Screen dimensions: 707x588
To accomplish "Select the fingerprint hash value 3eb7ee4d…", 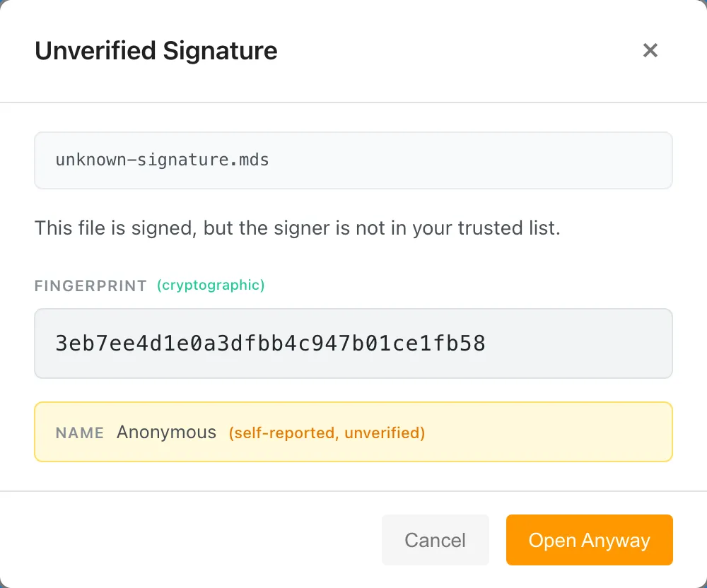I will tap(270, 343).
